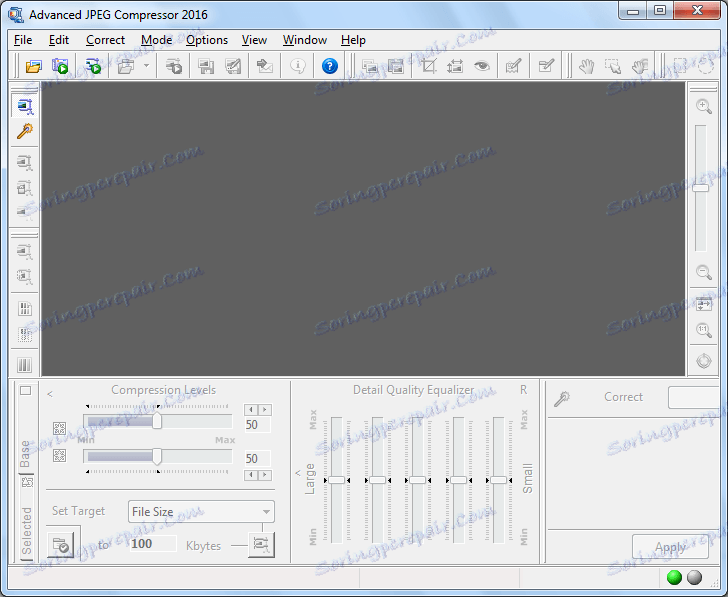Click the send by e-mail envelope icon
The width and height of the screenshot is (728, 597).
(265, 66)
